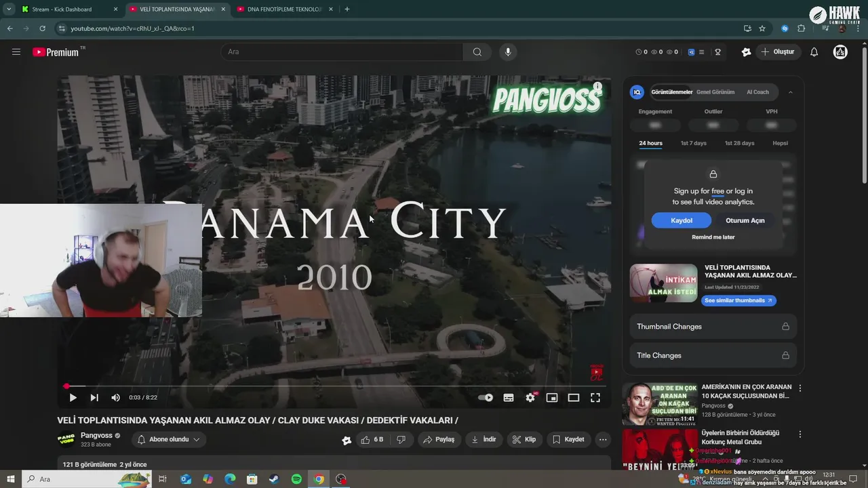Open Steam from the taskbar
The height and width of the screenshot is (488, 868).
tap(274, 479)
